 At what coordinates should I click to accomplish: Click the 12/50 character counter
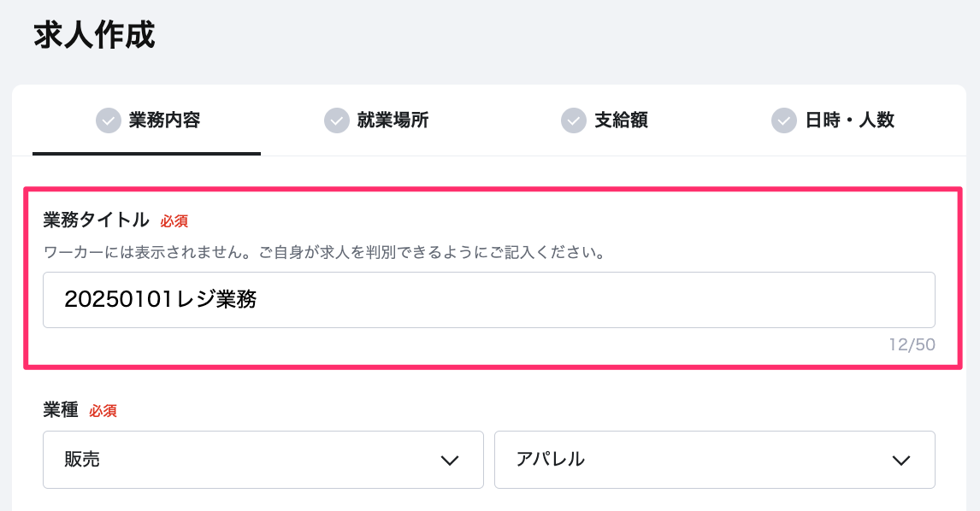[912, 345]
